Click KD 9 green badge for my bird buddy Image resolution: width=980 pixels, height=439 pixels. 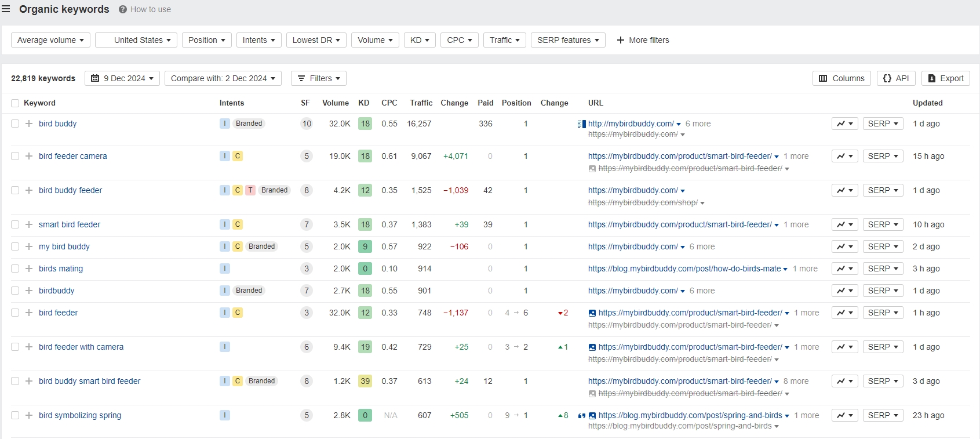tap(365, 246)
